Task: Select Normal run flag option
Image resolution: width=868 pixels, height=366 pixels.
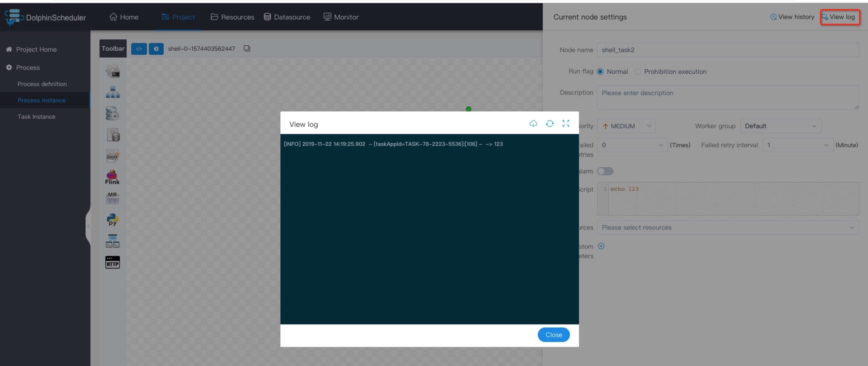Action: pyautogui.click(x=600, y=72)
